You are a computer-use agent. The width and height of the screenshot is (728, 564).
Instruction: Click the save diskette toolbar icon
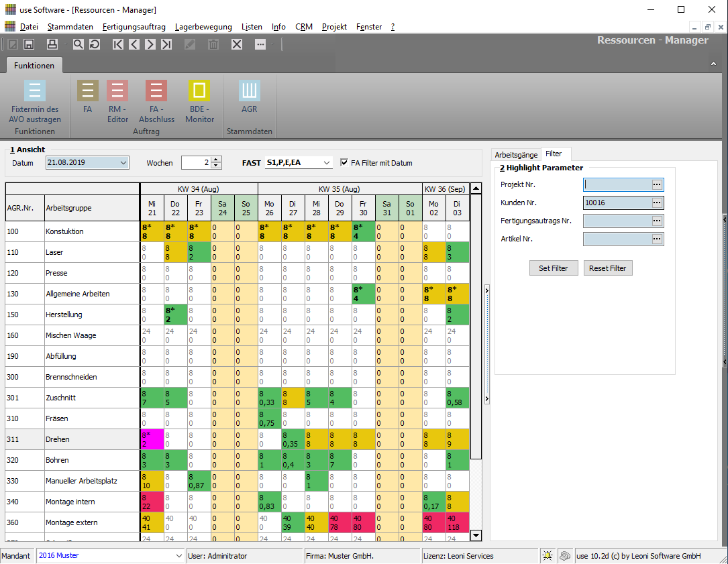click(29, 44)
